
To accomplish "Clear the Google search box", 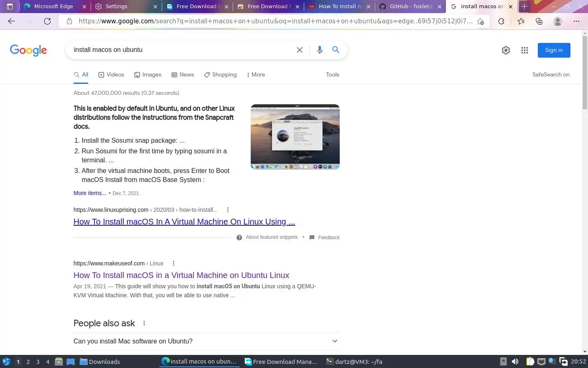I will point(300,50).
